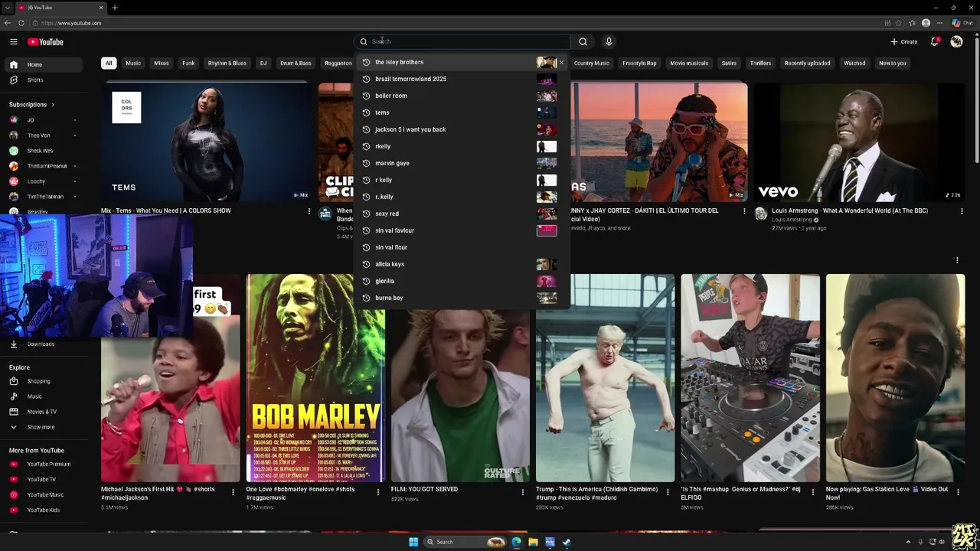Click the browser address bar
Viewport: 980px width, 551px height.
[459, 23]
